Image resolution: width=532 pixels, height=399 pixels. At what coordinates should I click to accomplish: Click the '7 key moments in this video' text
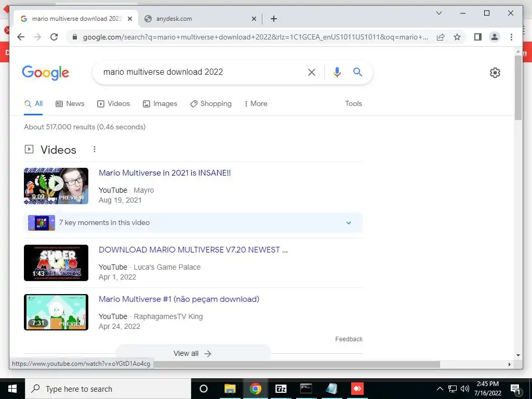104,223
